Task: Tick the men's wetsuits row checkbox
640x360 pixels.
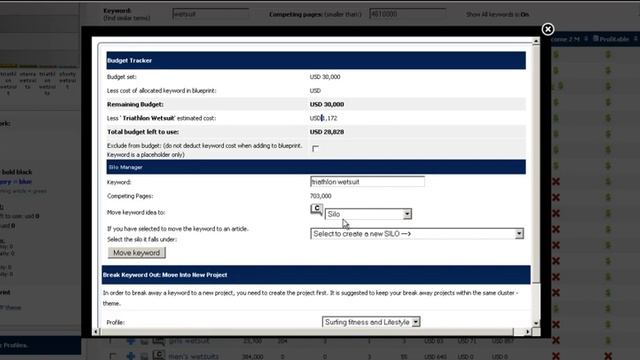Action: tap(113, 356)
